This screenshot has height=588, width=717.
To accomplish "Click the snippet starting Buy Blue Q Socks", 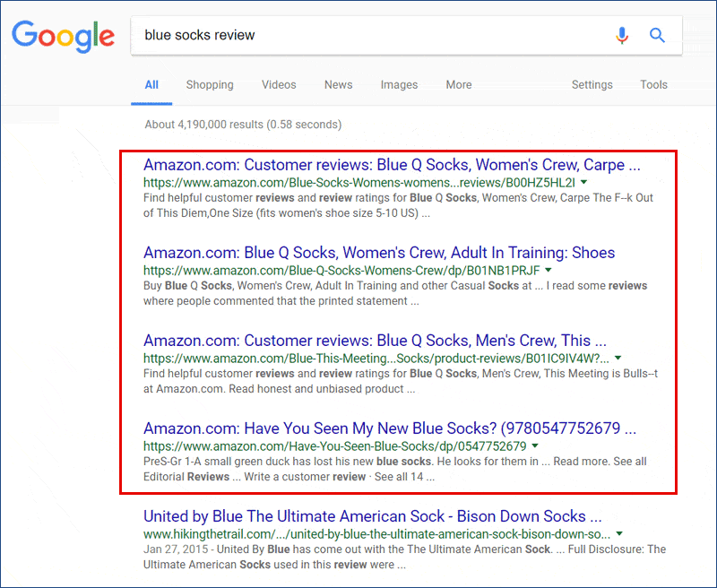I will tap(395, 293).
